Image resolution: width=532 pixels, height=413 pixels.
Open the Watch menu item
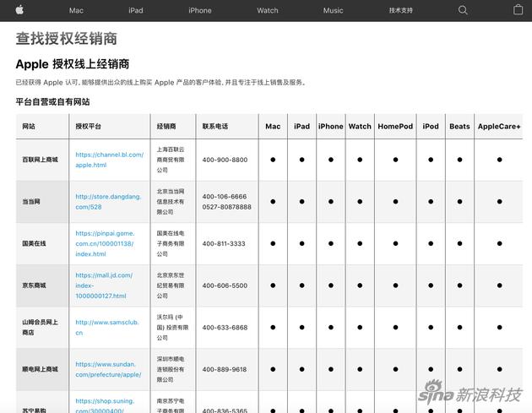click(268, 10)
